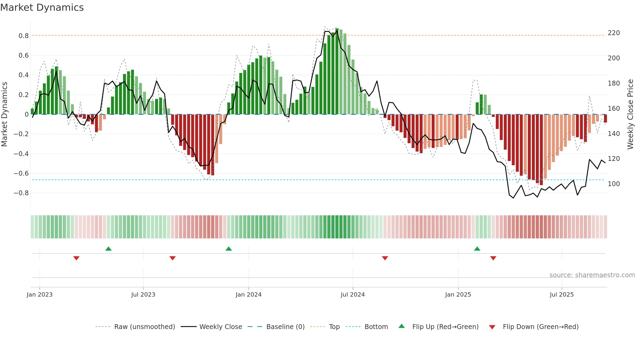
Task: Click the −0.6 left axis tick label
Action: 21,173
